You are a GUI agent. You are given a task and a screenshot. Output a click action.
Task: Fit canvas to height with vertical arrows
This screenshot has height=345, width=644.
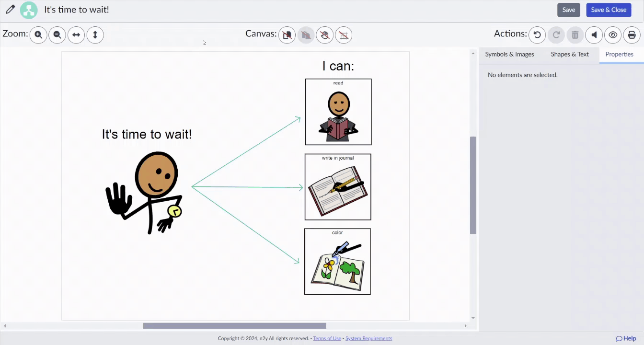pyautogui.click(x=95, y=34)
